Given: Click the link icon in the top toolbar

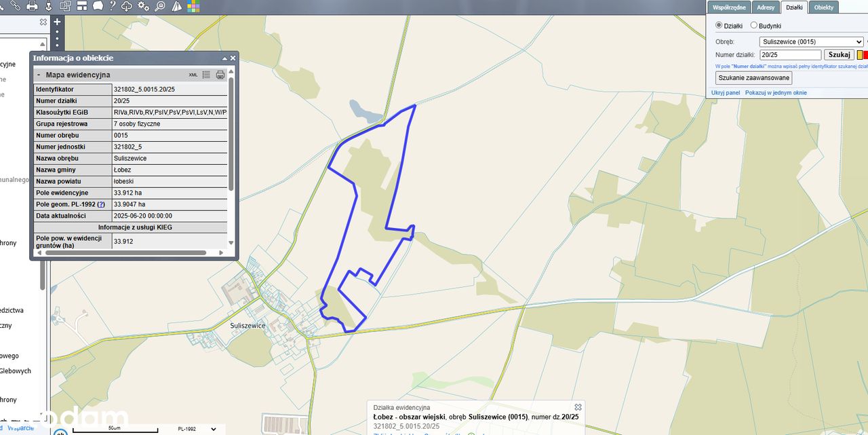Looking at the screenshot, I should (x=15, y=6).
